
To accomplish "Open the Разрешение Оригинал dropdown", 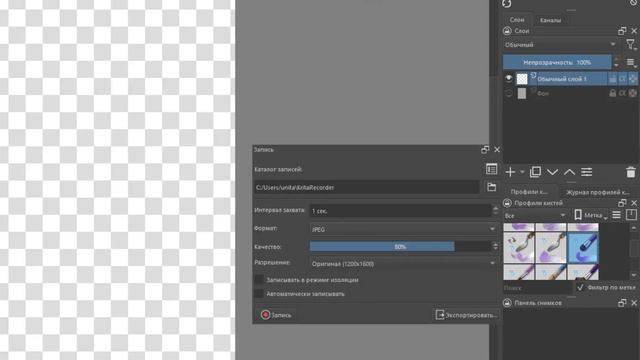I will pyautogui.click(x=404, y=264).
